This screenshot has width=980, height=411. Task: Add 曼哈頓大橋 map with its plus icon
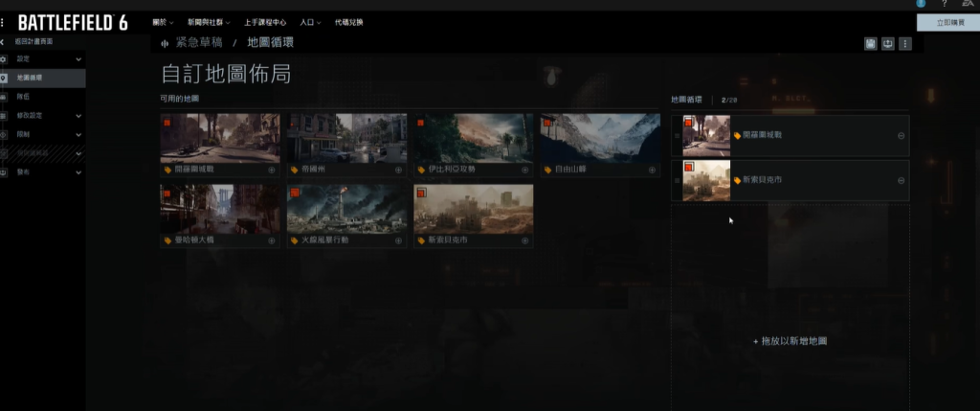click(x=272, y=241)
